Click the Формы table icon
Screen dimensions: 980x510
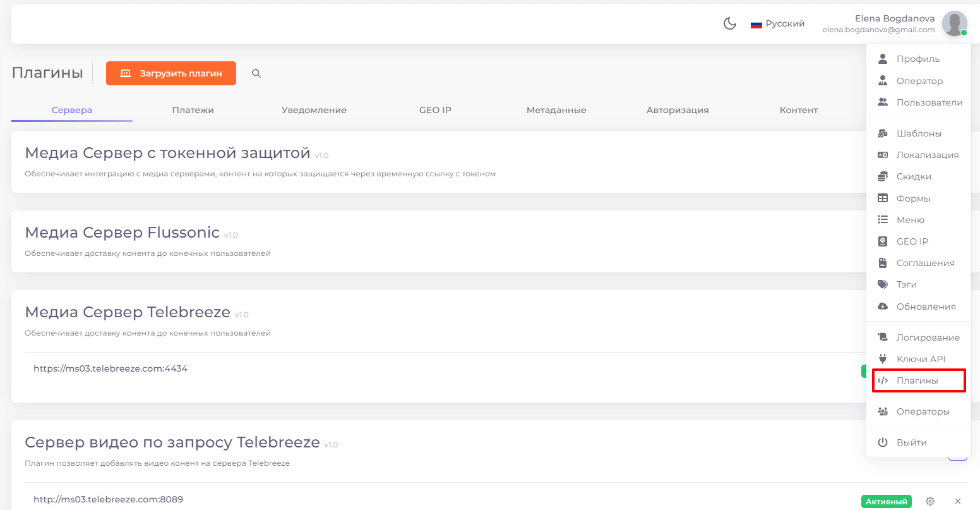point(883,198)
